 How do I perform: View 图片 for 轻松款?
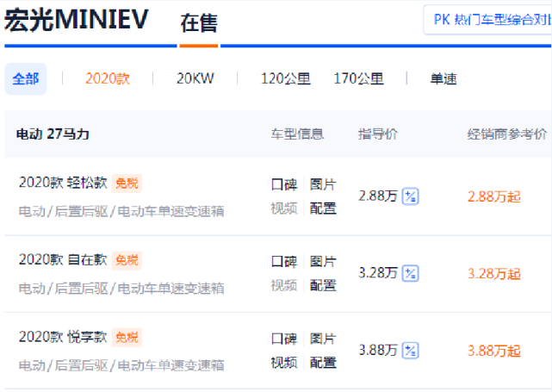(323, 184)
